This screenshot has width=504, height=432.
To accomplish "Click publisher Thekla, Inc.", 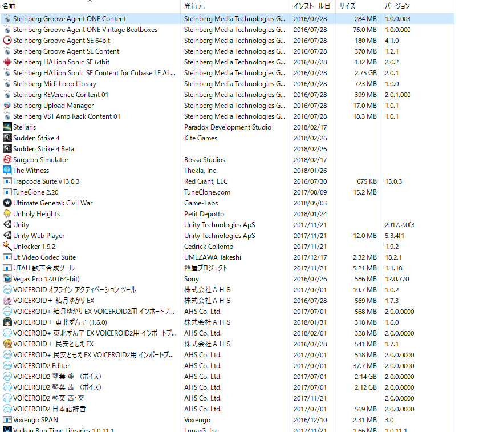I will point(201,171).
